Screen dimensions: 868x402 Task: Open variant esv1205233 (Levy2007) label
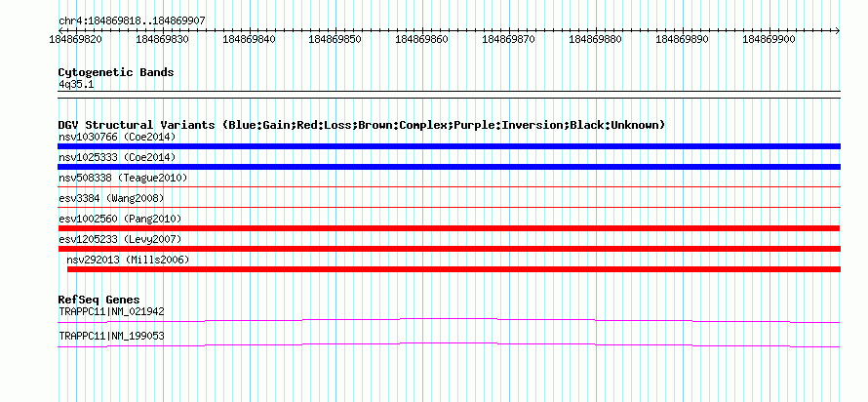pos(120,239)
